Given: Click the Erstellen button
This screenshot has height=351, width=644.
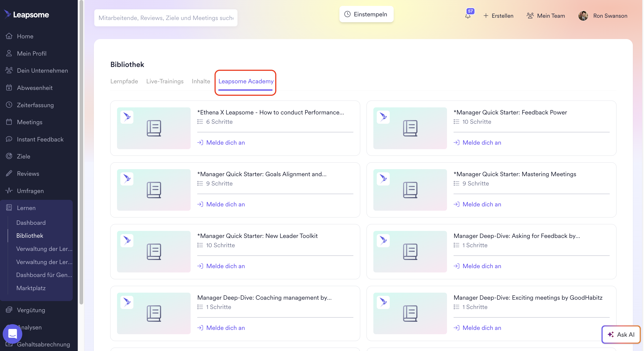Looking at the screenshot, I should coord(498,16).
